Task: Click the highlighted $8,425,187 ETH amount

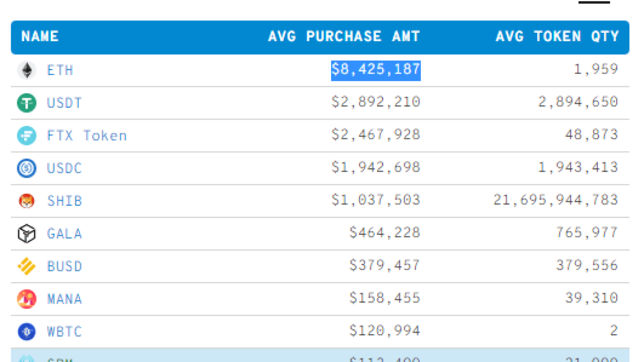Action: [x=376, y=70]
